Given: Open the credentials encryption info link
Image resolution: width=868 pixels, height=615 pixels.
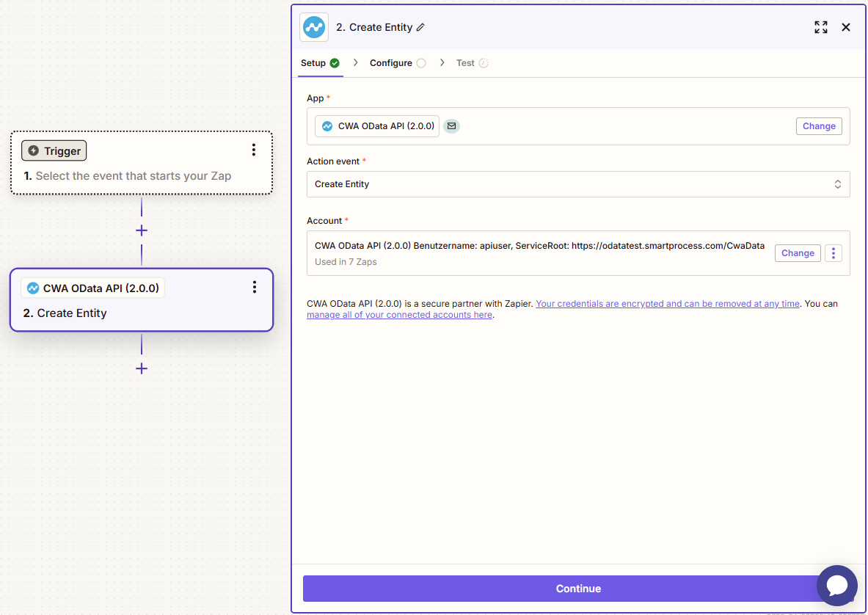Looking at the screenshot, I should click(x=667, y=304).
